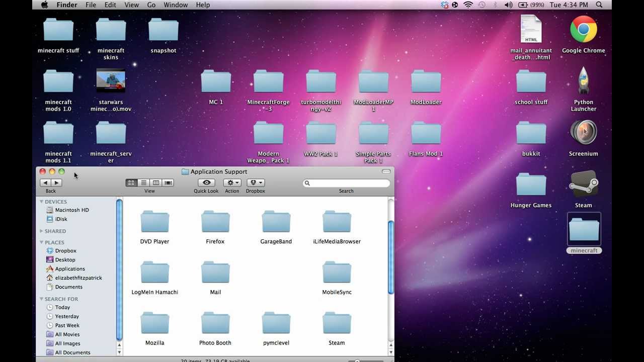Screen dimensions: 644x362
Task: Click the volume icon in menu bar
Action: pyautogui.click(x=509, y=5)
